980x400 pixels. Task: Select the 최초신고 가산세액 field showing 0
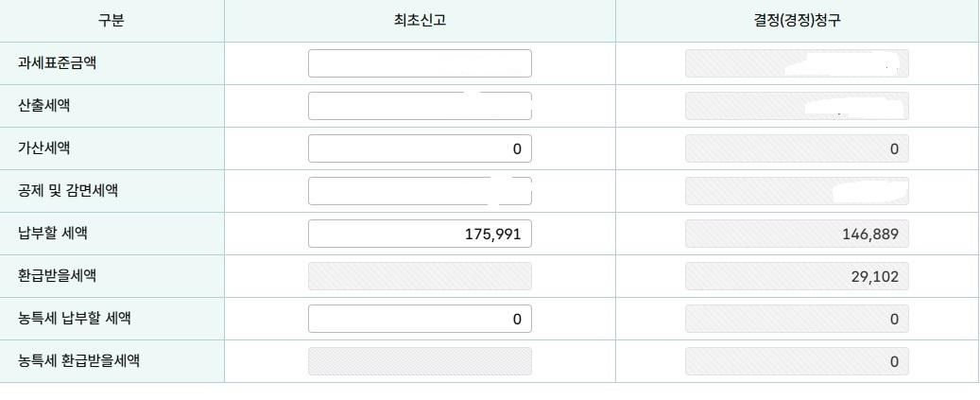(x=420, y=148)
